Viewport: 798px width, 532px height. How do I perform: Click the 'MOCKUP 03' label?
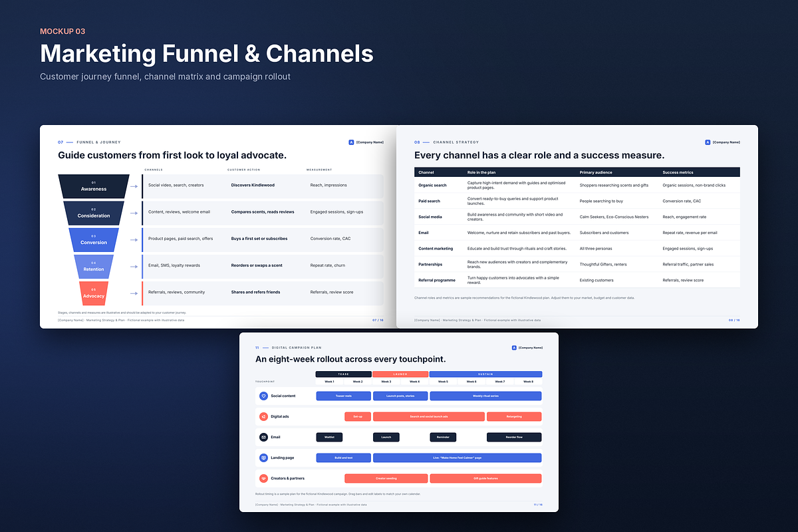[x=63, y=31]
